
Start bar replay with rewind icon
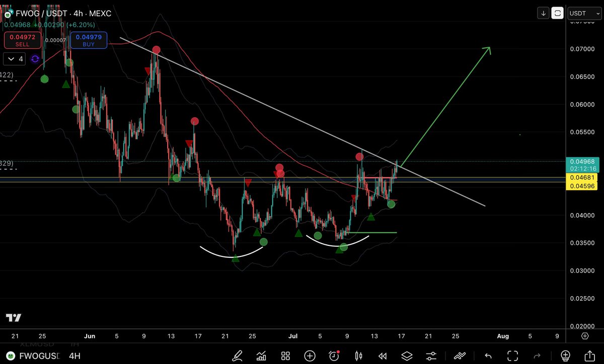pos(383,356)
